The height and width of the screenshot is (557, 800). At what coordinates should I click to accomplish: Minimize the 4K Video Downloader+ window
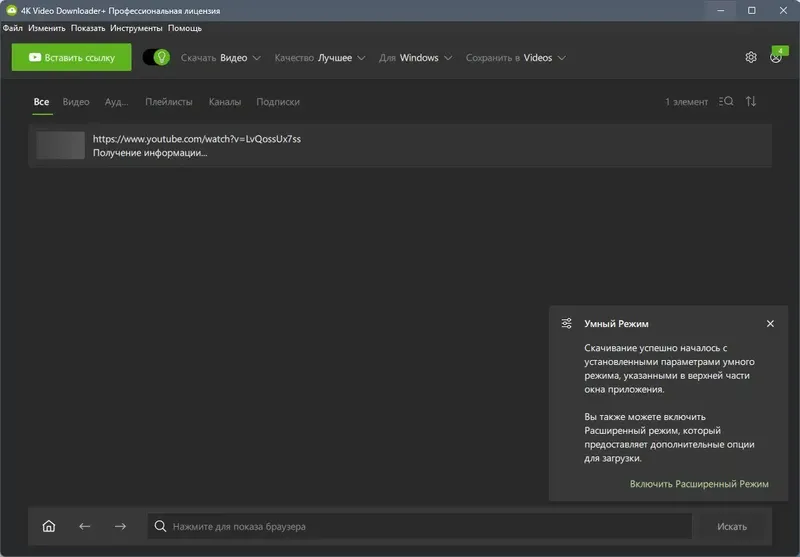720,10
